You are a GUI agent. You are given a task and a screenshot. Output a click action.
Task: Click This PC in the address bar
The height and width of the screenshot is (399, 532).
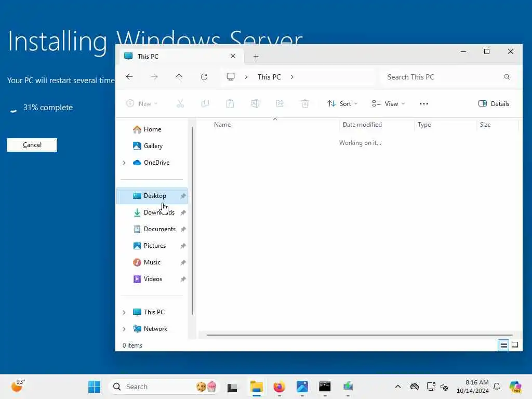(x=269, y=77)
